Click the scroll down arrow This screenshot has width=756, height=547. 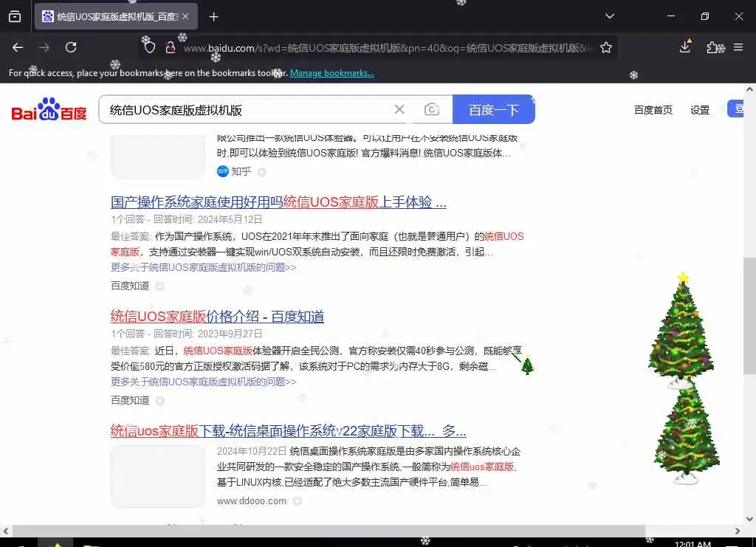point(749,519)
